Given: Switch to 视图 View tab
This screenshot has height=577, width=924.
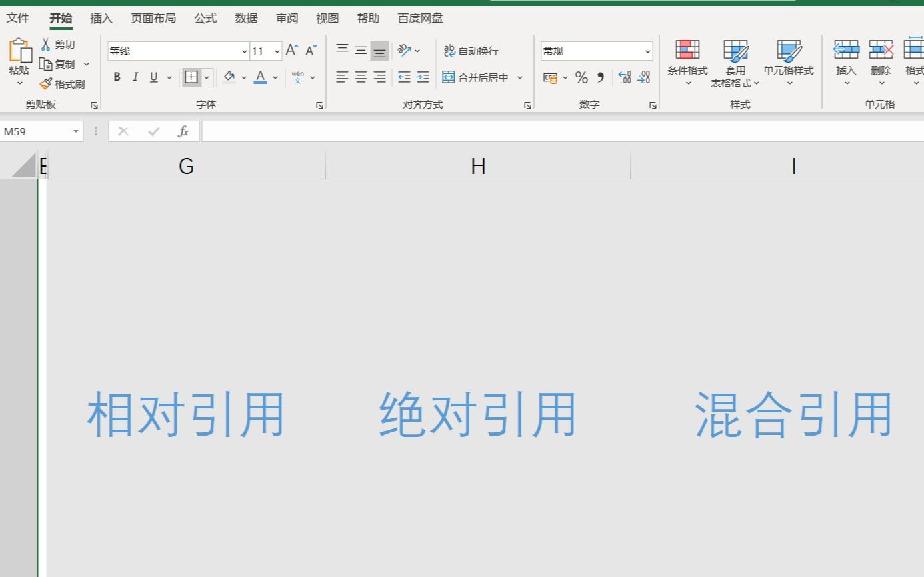Looking at the screenshot, I should click(x=327, y=19).
